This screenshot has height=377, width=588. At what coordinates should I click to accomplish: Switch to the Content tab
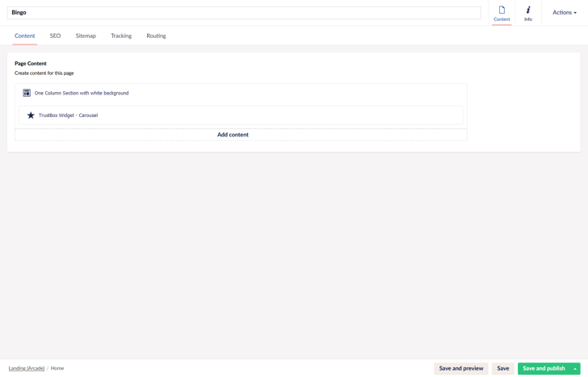pyautogui.click(x=25, y=36)
